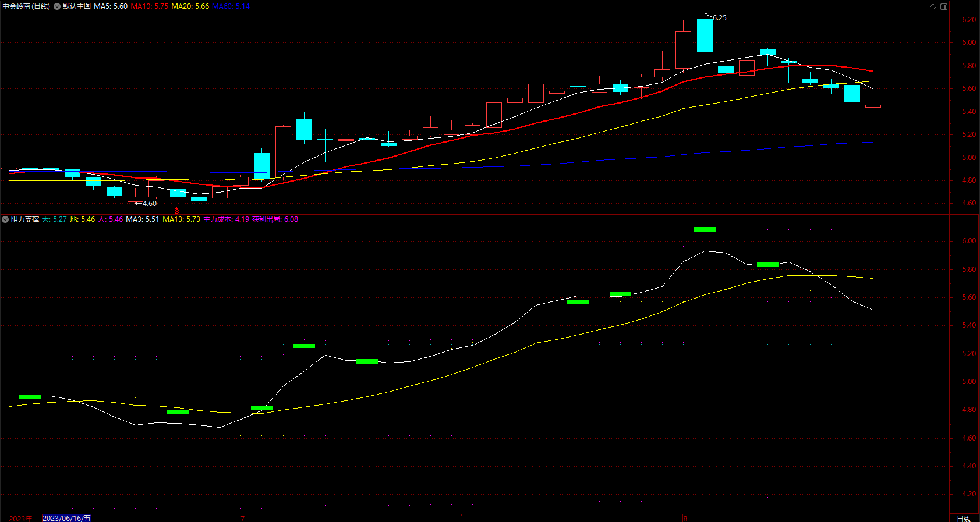Click the month 7 marker on the time axis
Image resolution: width=980 pixels, height=522 pixels.
click(x=242, y=519)
